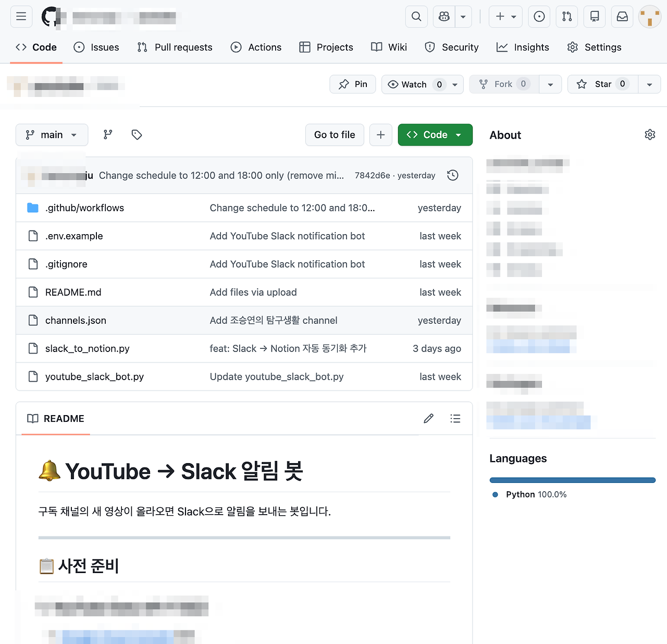
Task: Open repository Settings tab
Action: click(594, 47)
